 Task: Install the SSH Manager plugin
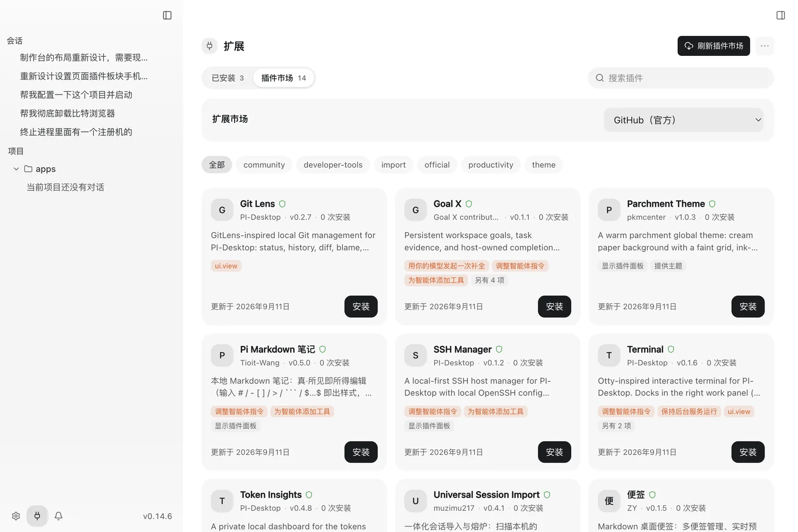pos(555,452)
